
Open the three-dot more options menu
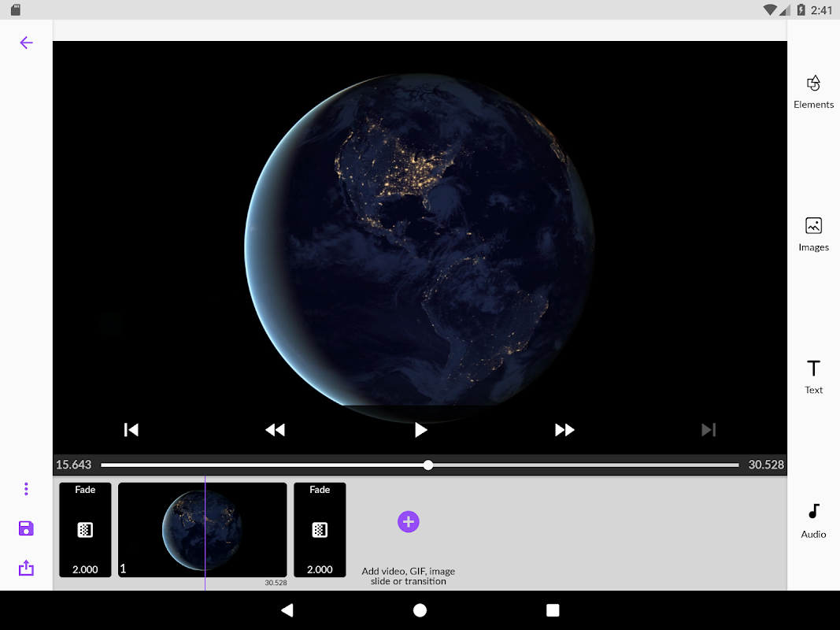pos(26,488)
